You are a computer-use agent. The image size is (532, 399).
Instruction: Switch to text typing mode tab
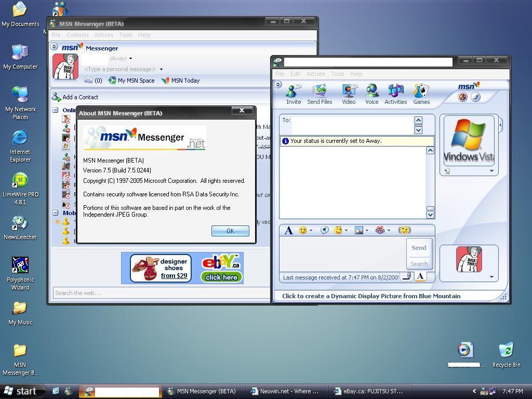[420, 276]
